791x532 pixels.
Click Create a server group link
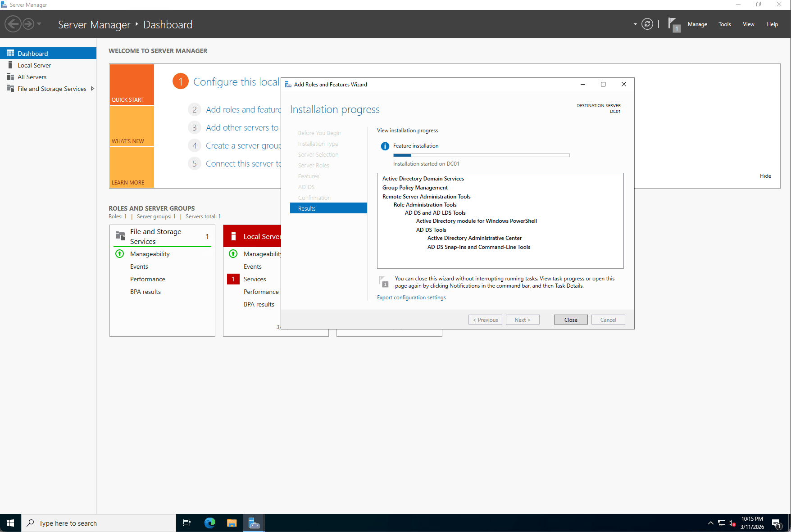(243, 145)
